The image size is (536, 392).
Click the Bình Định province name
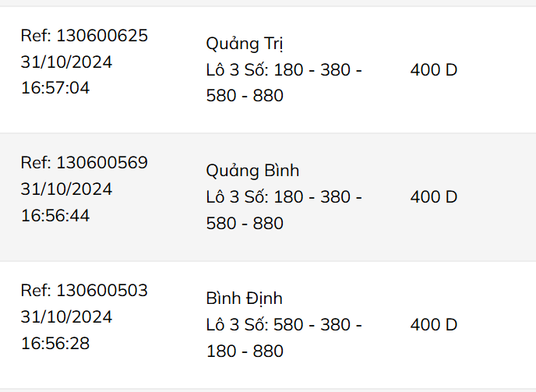(244, 298)
